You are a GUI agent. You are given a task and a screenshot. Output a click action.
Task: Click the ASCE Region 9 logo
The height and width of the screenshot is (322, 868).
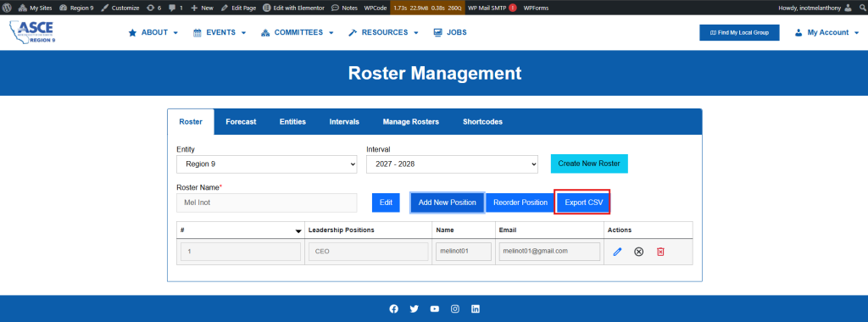[x=32, y=33]
